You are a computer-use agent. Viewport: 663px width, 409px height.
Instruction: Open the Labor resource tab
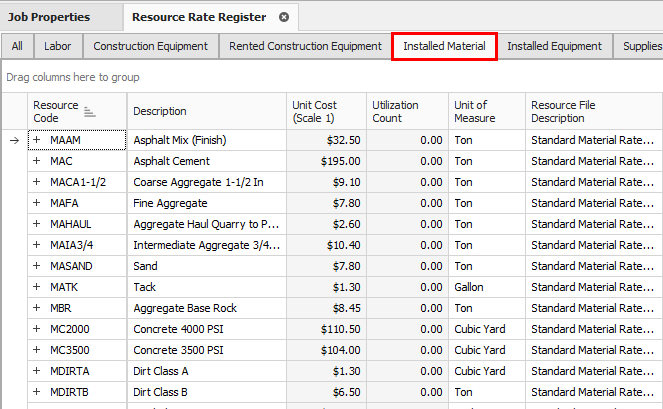[58, 46]
